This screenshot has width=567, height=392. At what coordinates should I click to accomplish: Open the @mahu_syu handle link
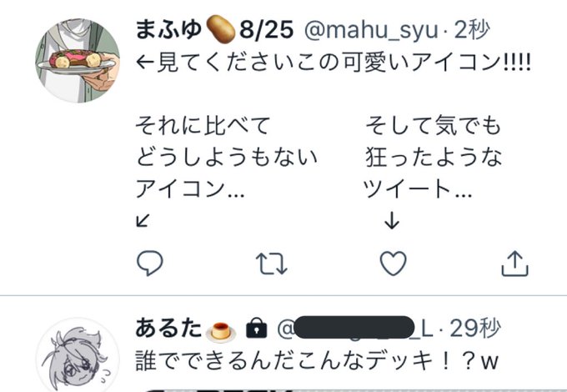(x=371, y=30)
